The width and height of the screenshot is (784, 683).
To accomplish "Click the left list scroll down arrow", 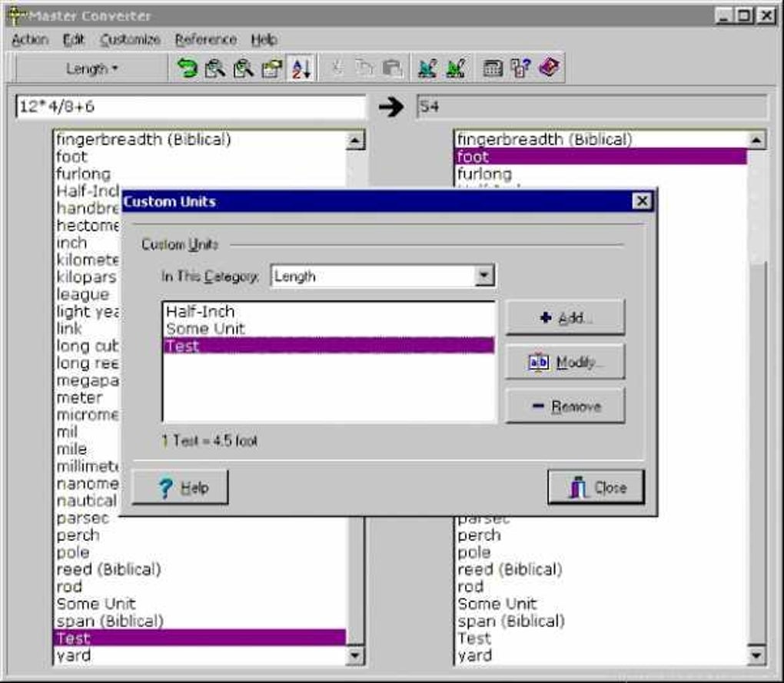I will click(354, 655).
